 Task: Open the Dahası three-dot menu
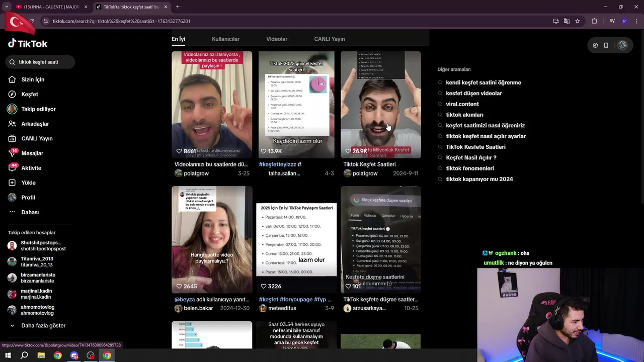click(x=23, y=212)
